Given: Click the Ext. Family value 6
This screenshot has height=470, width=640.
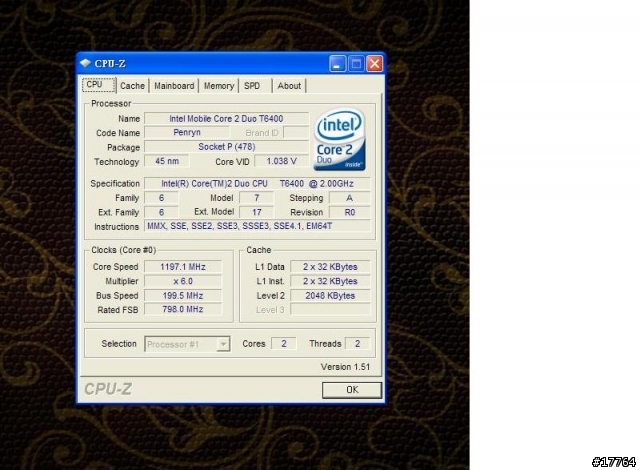Looking at the screenshot, I should [x=161, y=212].
